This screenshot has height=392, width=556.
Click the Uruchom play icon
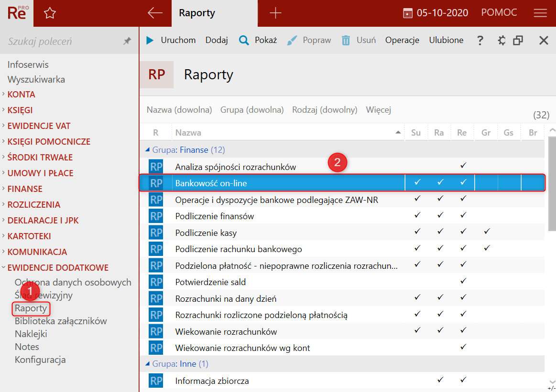[150, 41]
